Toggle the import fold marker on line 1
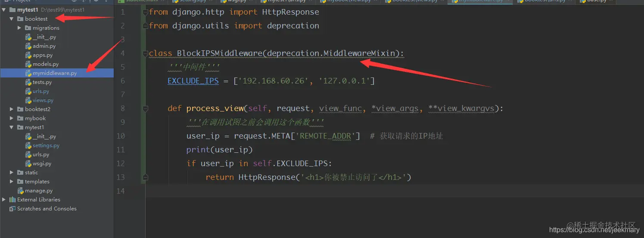The image size is (644, 238). [145, 12]
